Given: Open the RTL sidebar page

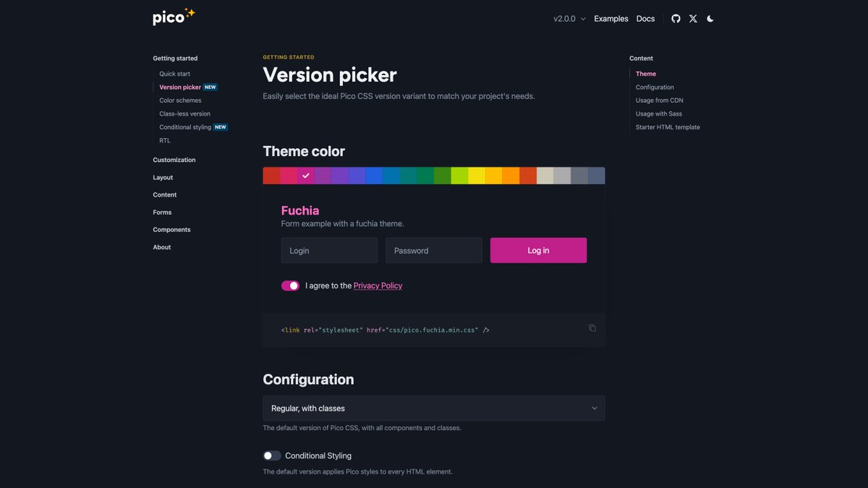Looking at the screenshot, I should 165,141.
